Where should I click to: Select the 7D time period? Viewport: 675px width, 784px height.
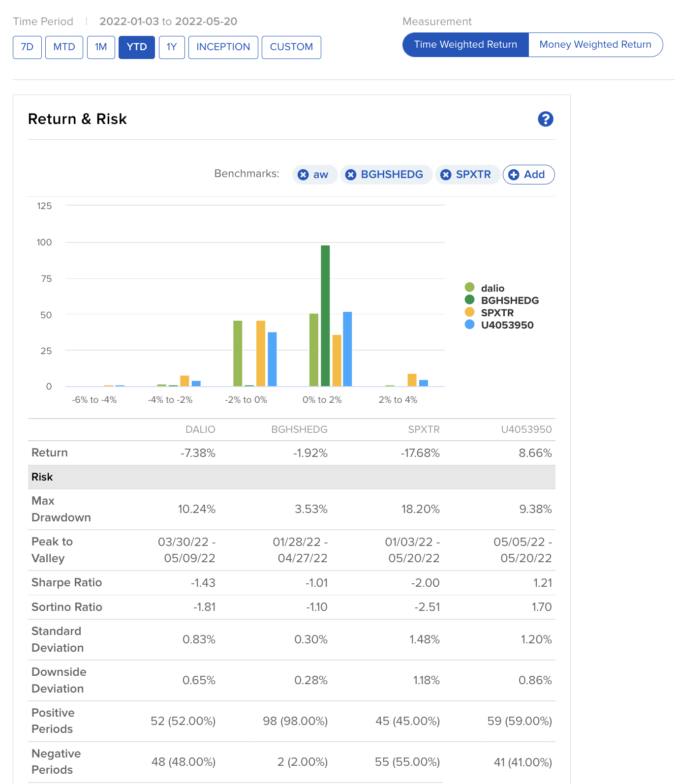(x=27, y=47)
